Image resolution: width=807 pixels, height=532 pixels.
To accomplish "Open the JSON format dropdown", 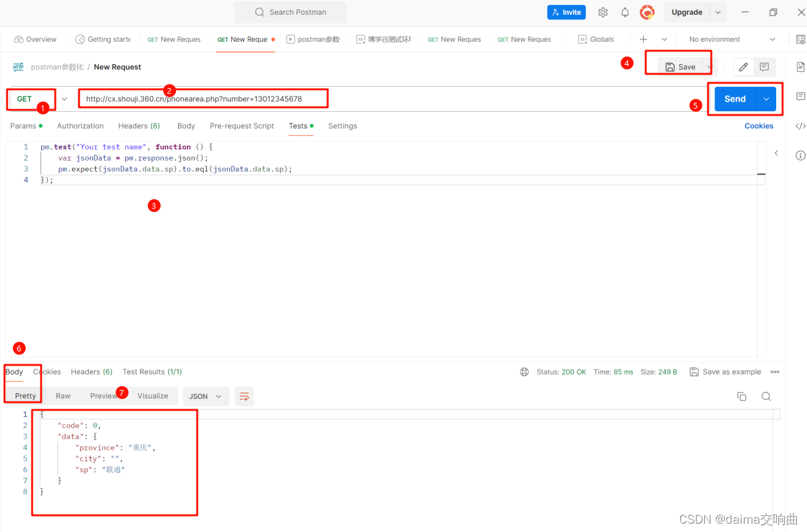I will click(206, 396).
